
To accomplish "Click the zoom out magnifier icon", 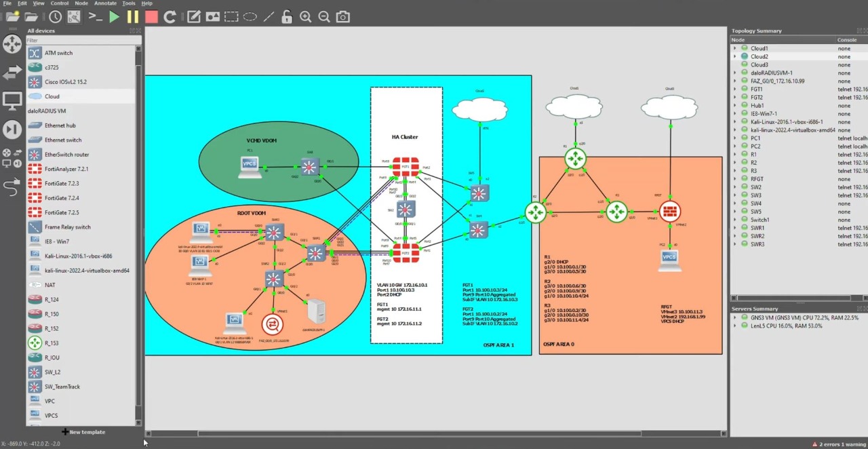I will coord(324,17).
